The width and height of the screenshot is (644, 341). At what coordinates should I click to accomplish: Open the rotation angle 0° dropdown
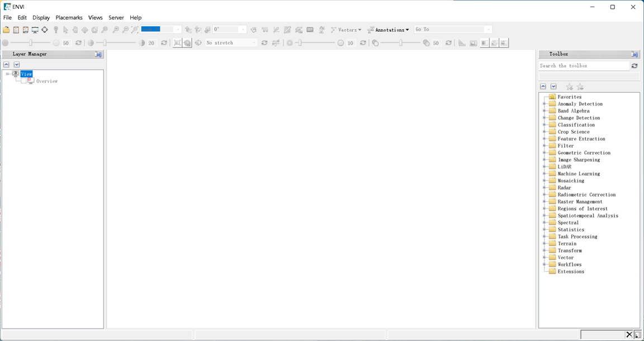[243, 30]
